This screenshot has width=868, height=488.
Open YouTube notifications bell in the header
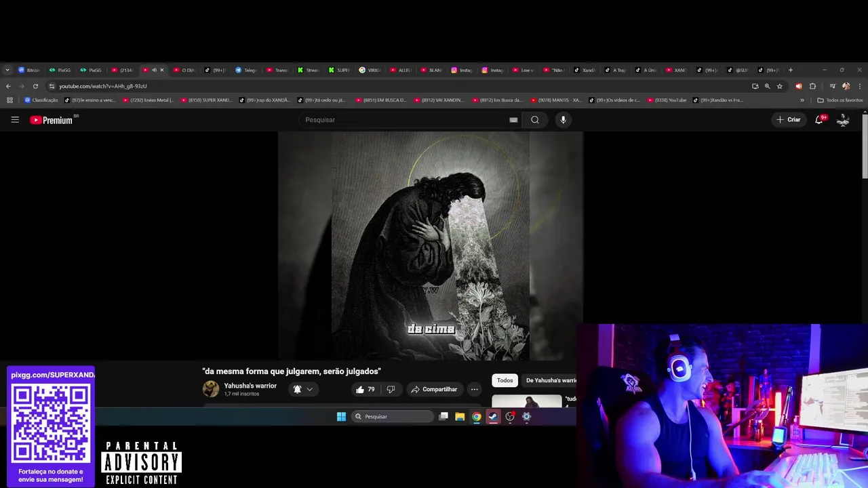point(820,119)
